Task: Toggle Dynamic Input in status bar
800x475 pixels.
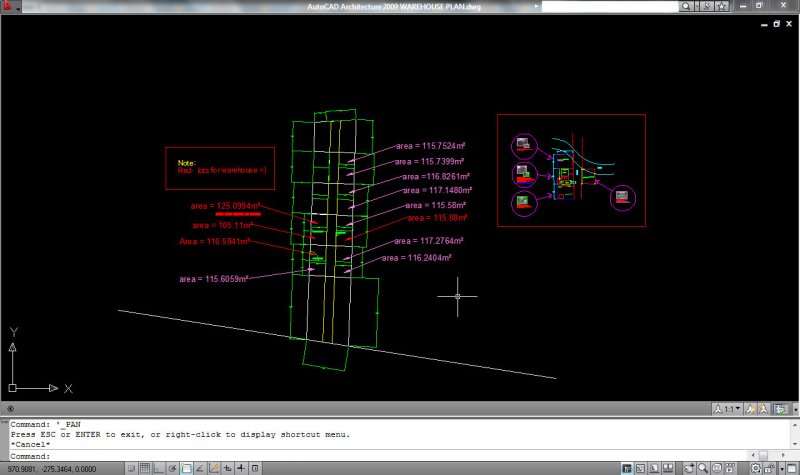Action: (228, 468)
